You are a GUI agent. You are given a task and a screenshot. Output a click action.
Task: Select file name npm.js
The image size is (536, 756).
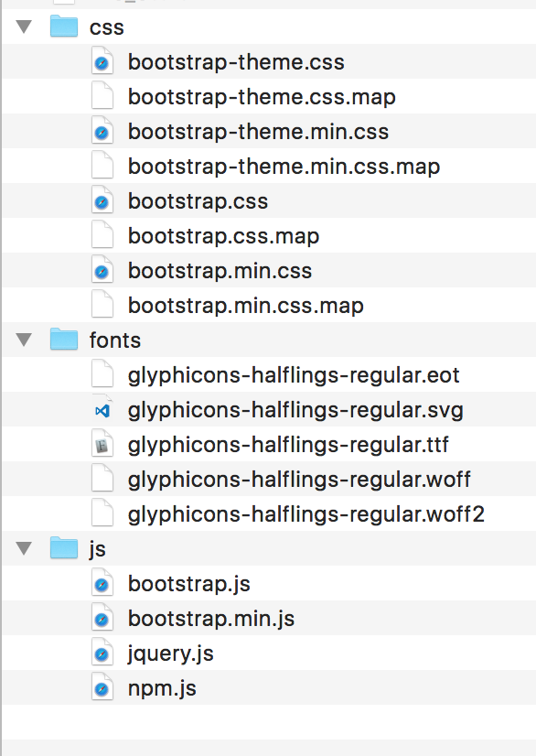tap(162, 689)
